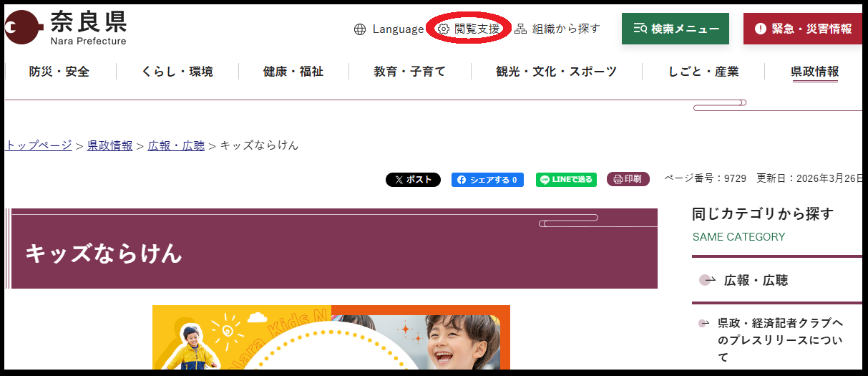The image size is (868, 376).
Task: Click the 組織から探す organization icon
Action: [x=521, y=29]
